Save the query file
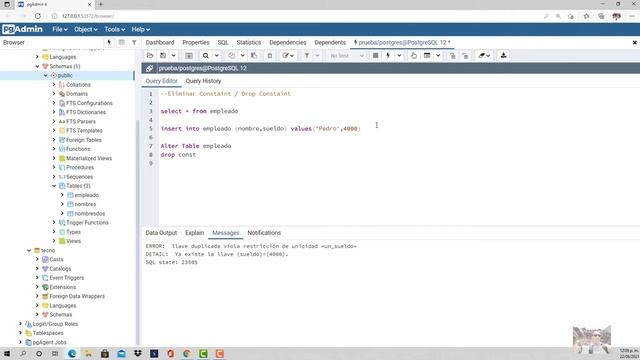640x360 pixels. pyautogui.click(x=163, y=56)
